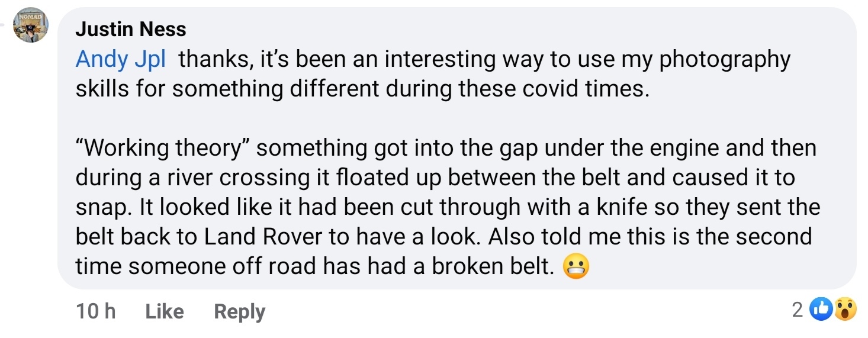
Task: Reply to Justin Ness's comment
Action: point(239,311)
